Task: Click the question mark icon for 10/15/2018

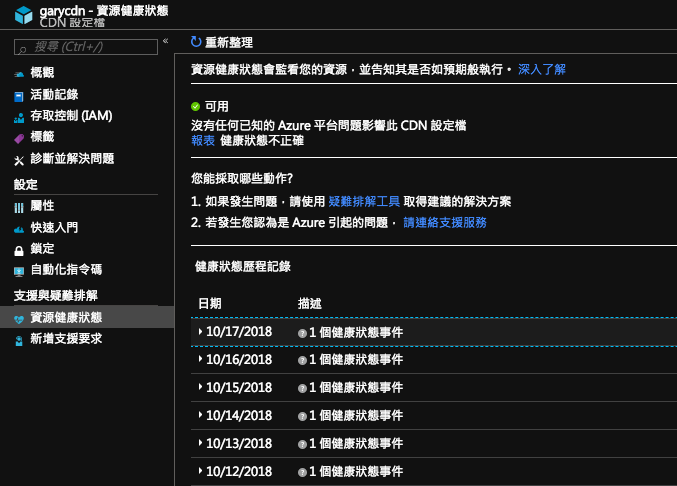Action: click(x=302, y=388)
